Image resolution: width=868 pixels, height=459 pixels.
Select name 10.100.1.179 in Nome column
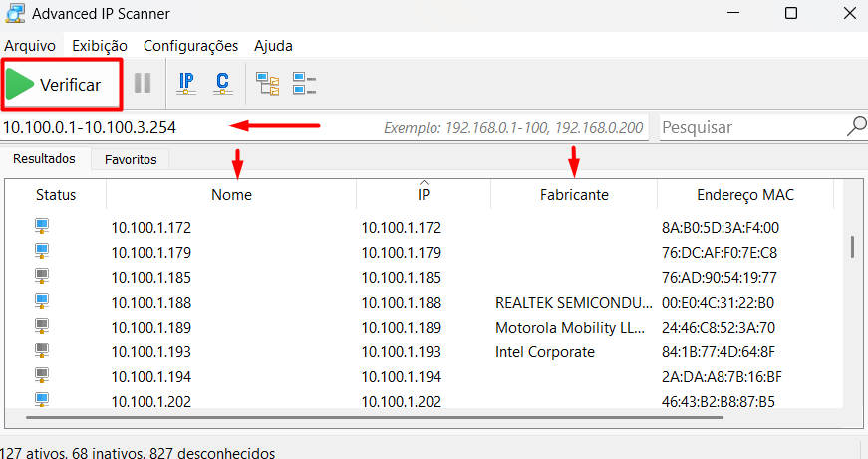coord(151,253)
